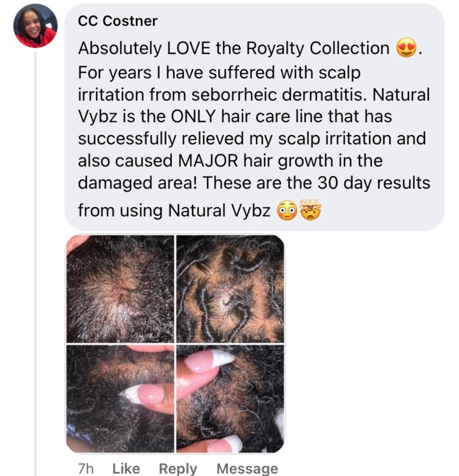Viewport: 459px width, 476px height.
Task: Open bottom-left photo with pink nail
Action: click(120, 398)
